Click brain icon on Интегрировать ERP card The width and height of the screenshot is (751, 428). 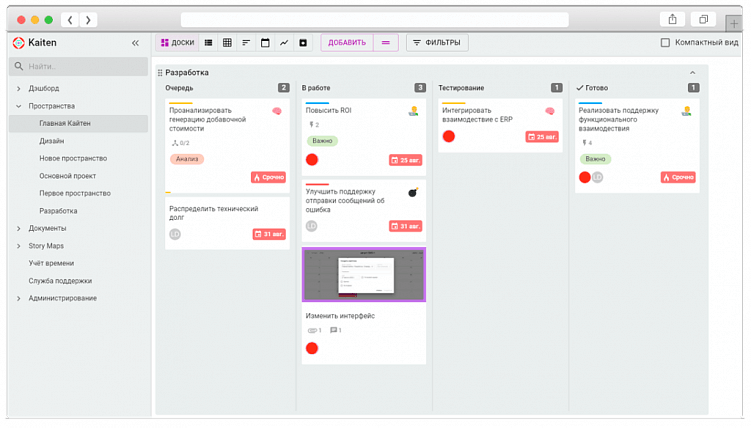tap(550, 111)
